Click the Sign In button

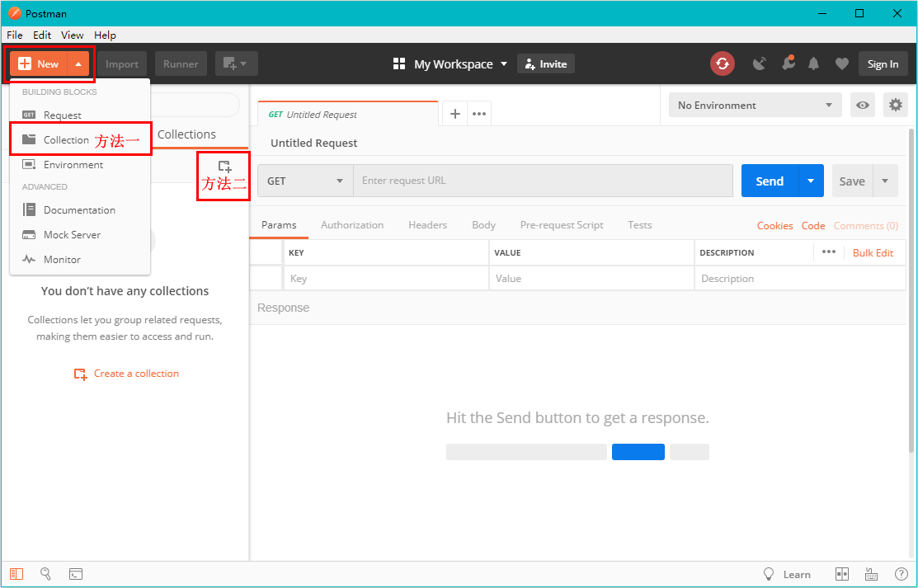point(883,64)
